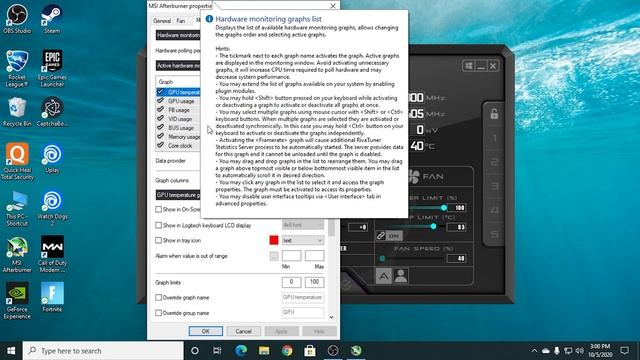The image size is (640, 360).
Task: Open the Recycle Bin
Action: coord(17,112)
